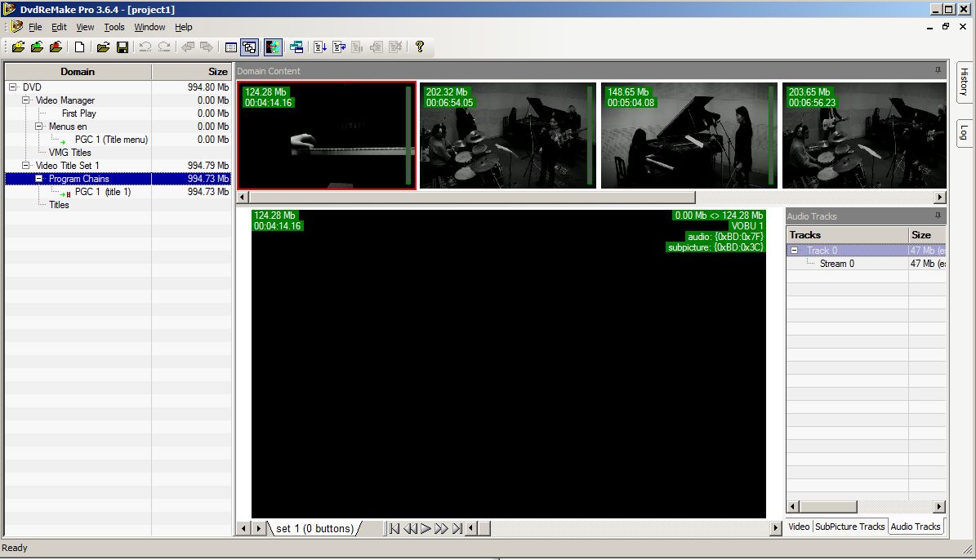Open the Tools menu
The image size is (976, 560).
pos(114,28)
